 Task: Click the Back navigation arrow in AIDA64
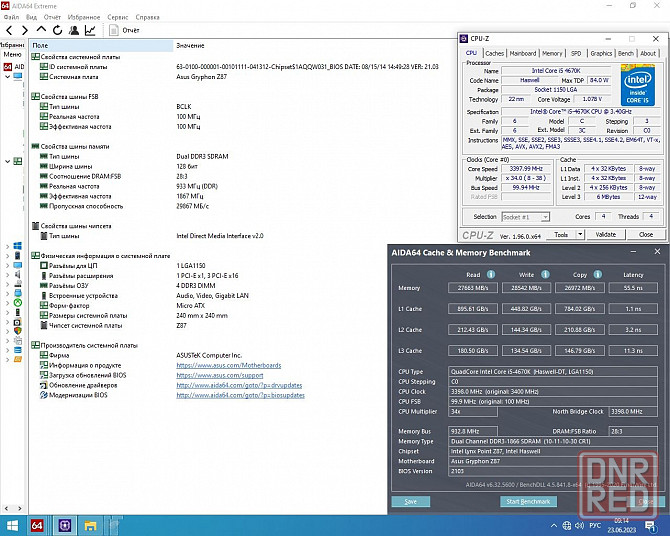pyautogui.click(x=9, y=31)
